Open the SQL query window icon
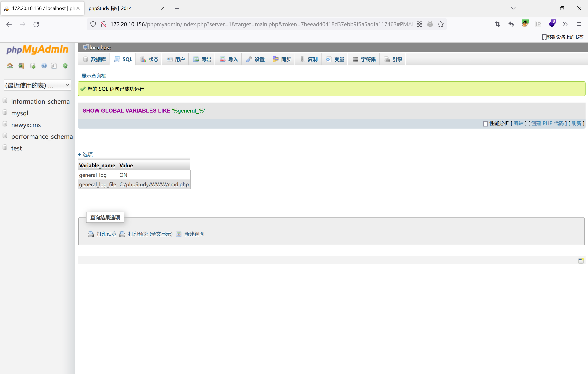 [x=33, y=65]
